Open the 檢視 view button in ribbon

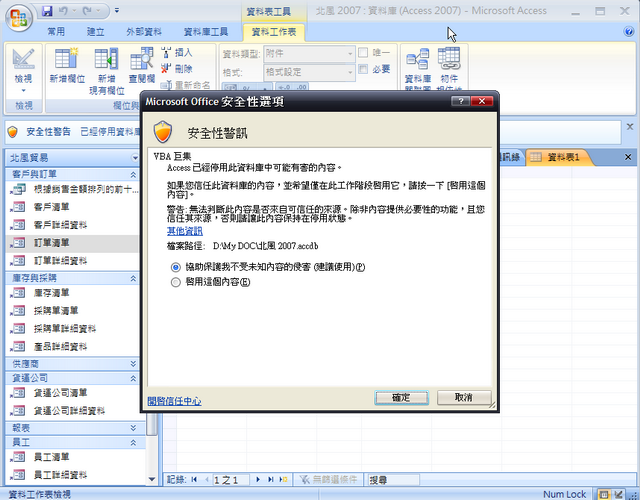23,70
